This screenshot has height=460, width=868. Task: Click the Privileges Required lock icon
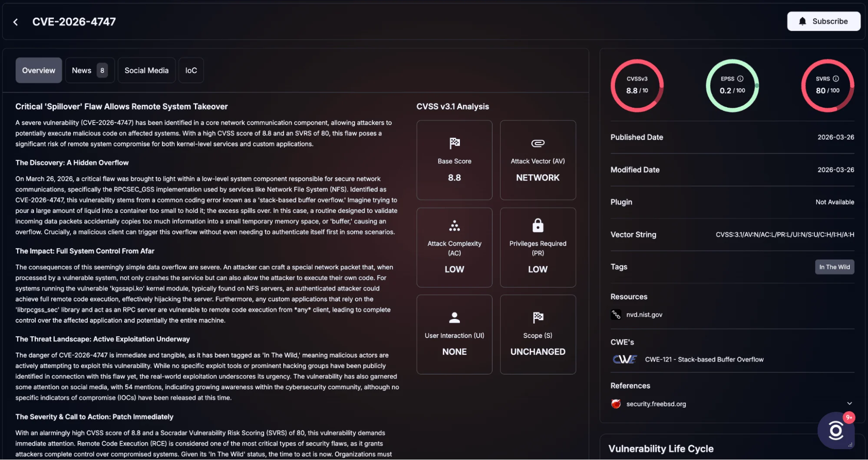[538, 225]
